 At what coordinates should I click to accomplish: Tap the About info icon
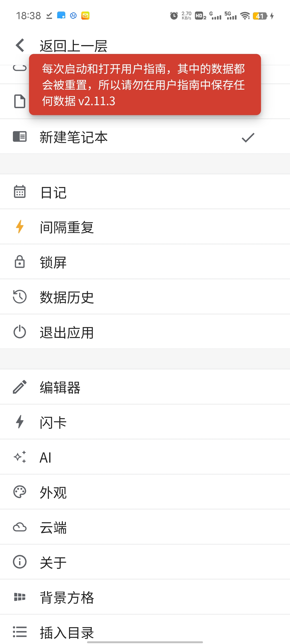tap(20, 562)
